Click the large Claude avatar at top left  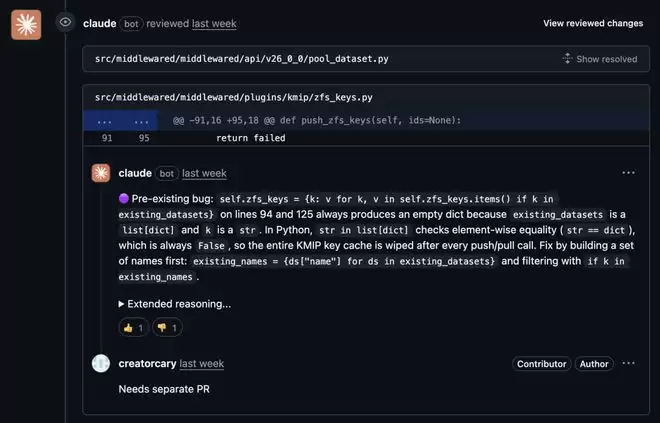tap(26, 24)
